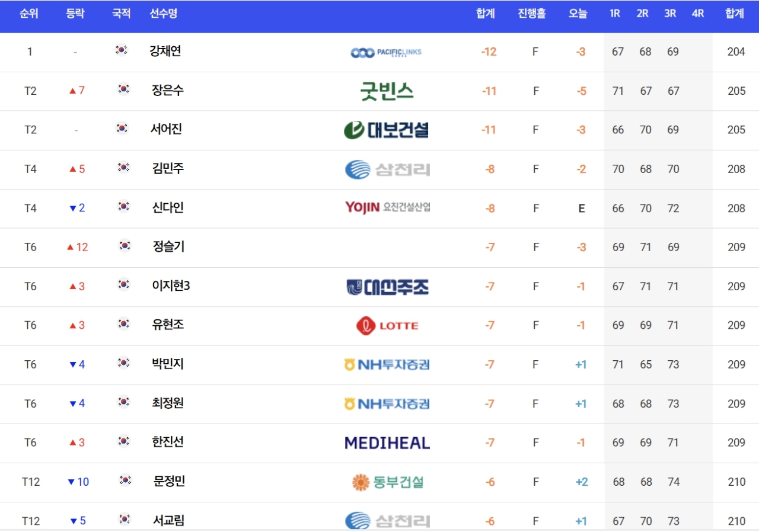Click the 오늘 column header
Image resolution: width=759 pixels, height=532 pixels.
tap(578, 14)
